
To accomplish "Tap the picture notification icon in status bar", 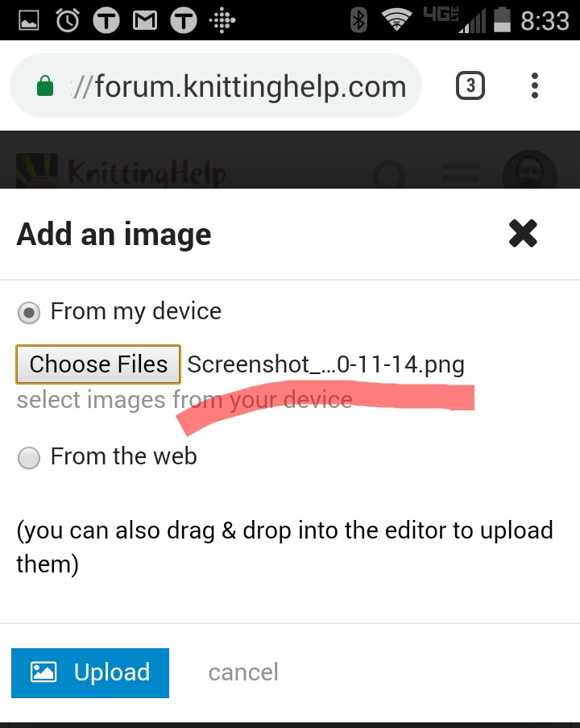I will coord(29,20).
